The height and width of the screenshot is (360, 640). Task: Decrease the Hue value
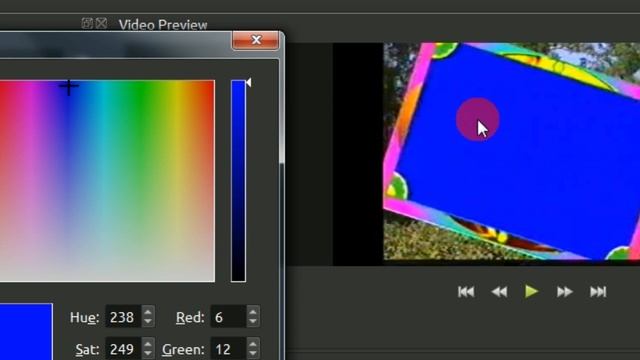[148, 322]
